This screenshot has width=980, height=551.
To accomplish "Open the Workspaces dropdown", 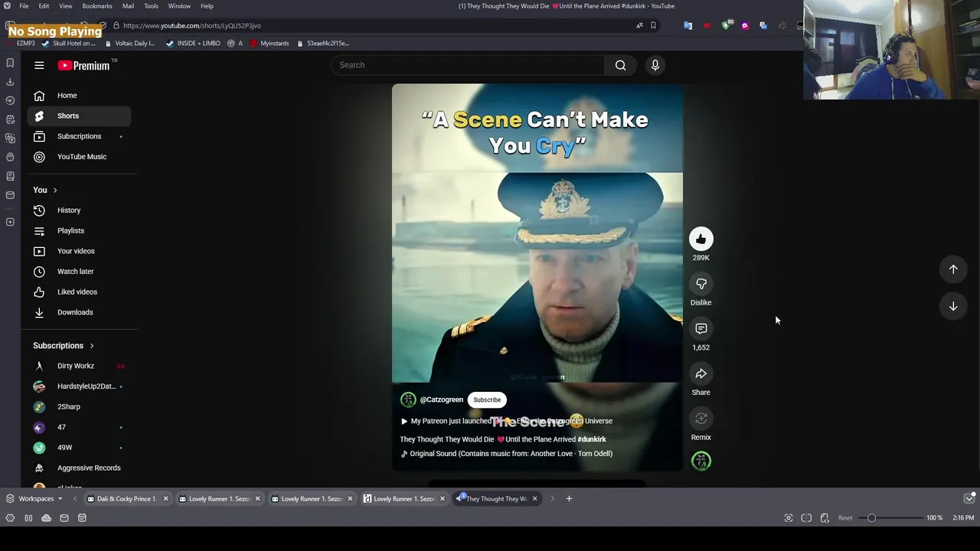I will click(34, 499).
